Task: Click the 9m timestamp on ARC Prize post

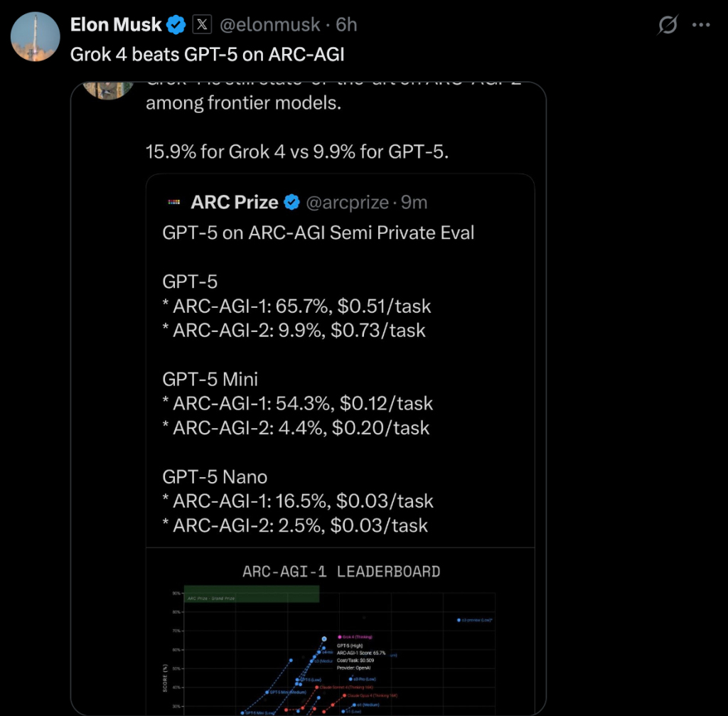Action: coord(414,203)
